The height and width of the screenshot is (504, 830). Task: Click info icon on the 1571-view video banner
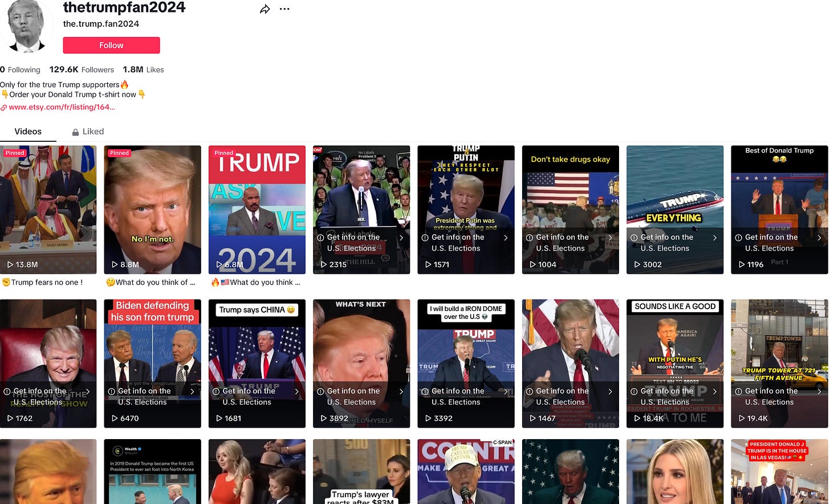425,238
